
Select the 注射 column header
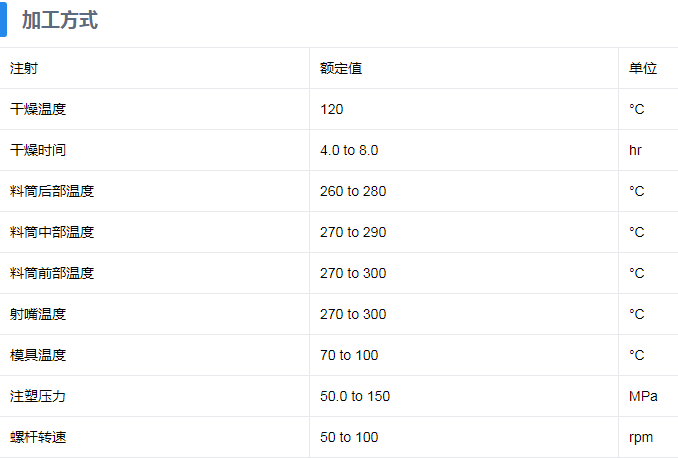point(24,68)
